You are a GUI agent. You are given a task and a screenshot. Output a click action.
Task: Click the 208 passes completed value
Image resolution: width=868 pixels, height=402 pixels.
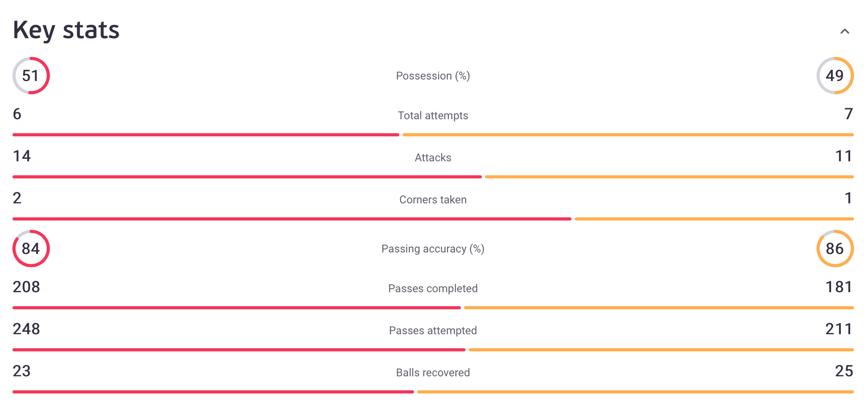click(x=26, y=287)
